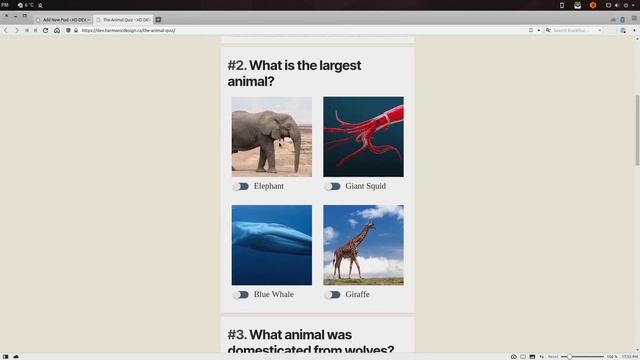Open address bar history dropdown arrow
The height and width of the screenshot is (360, 640).
tap(538, 30)
